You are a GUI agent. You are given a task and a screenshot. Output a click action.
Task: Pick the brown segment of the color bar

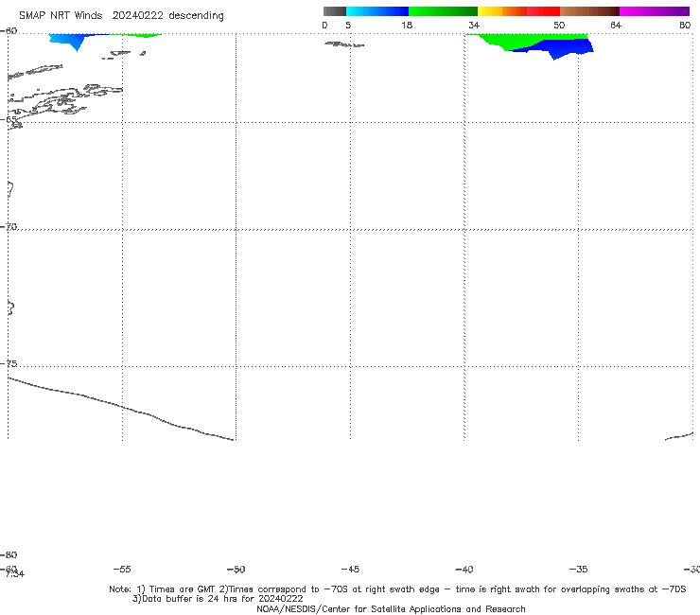tap(589, 11)
